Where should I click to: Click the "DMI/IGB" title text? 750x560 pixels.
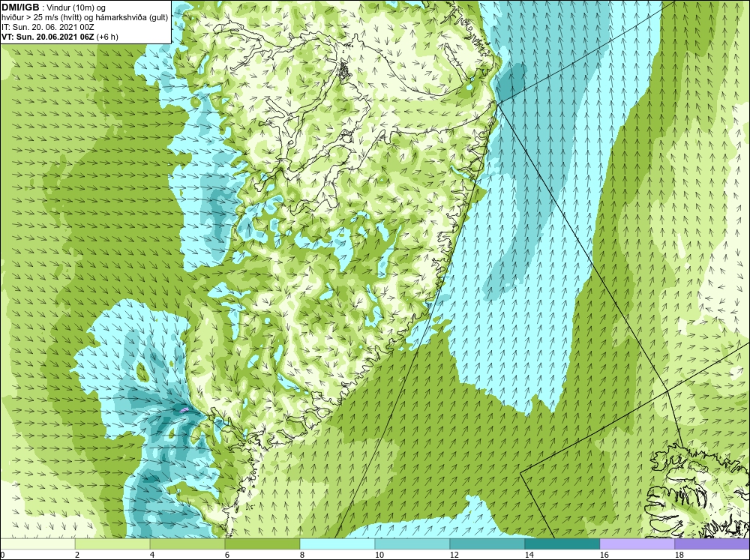click(20, 7)
